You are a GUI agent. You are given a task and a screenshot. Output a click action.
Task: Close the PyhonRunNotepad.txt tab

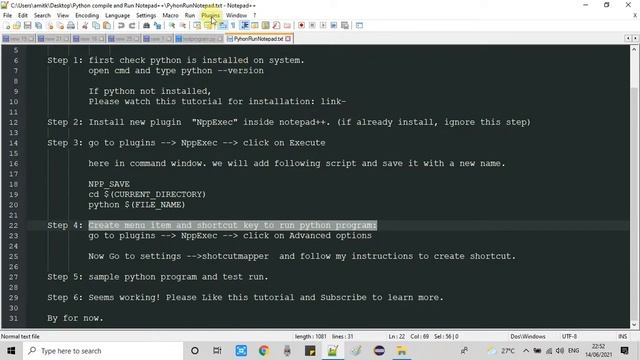[x=288, y=38]
